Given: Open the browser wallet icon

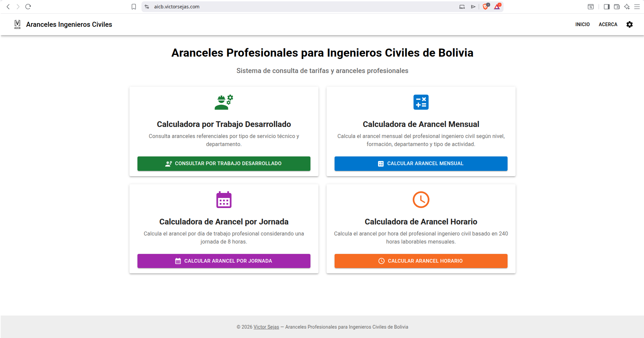Looking at the screenshot, I should coord(617,6).
